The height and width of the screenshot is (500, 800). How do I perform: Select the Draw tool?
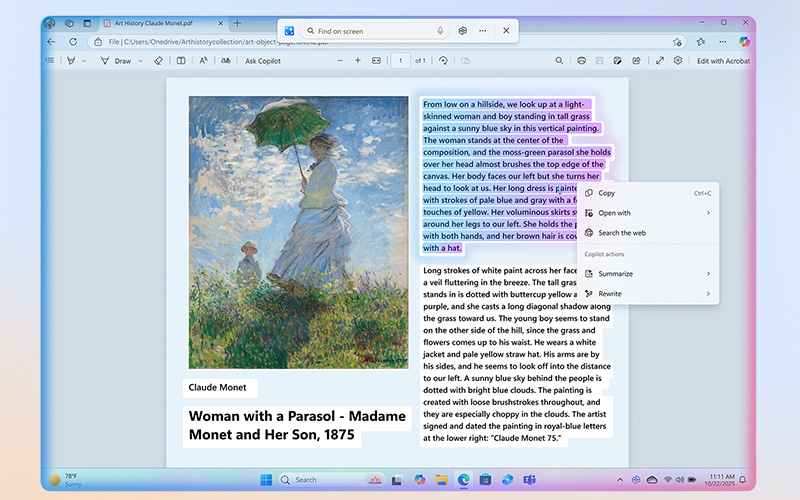116,61
